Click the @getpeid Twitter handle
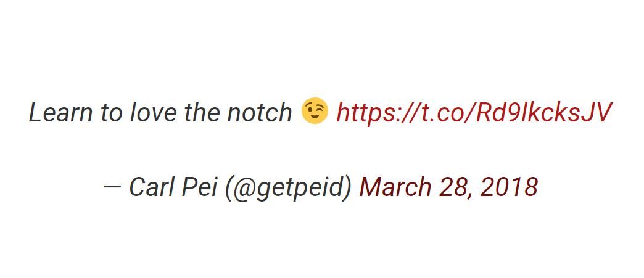This screenshot has width=644, height=278. coord(289,187)
